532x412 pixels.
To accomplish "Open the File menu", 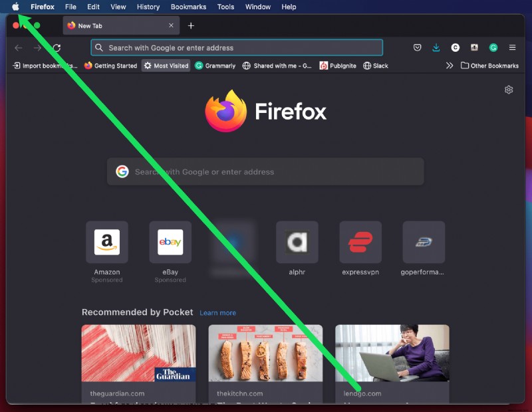I will tap(70, 7).
